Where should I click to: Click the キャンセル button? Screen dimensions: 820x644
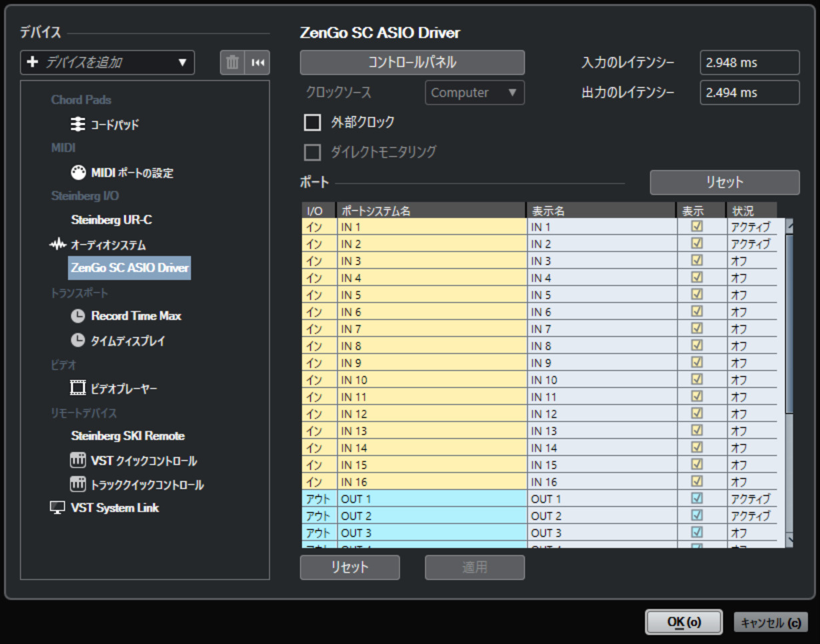click(771, 622)
